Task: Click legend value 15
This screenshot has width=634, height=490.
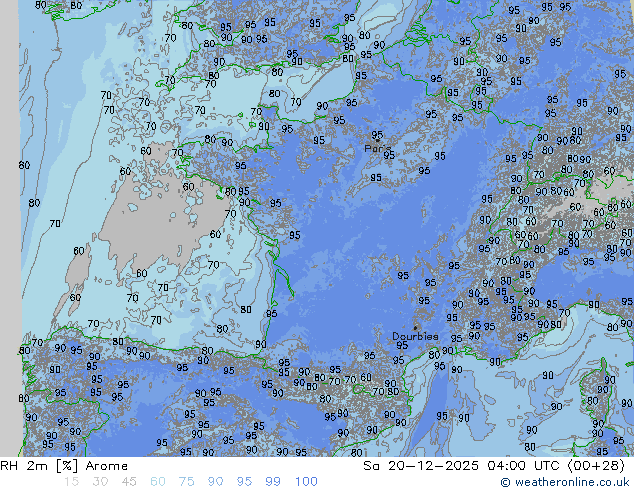Action: (x=71, y=482)
